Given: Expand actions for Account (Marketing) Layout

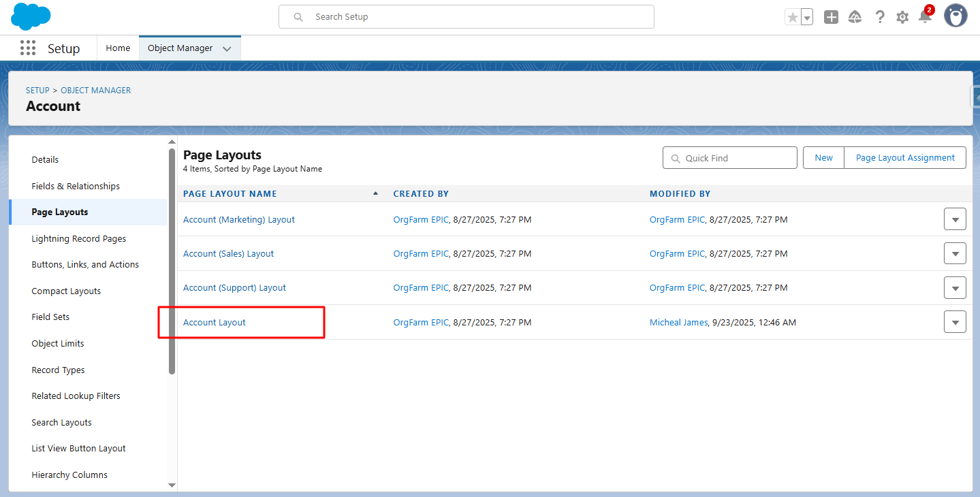Looking at the screenshot, I should [x=955, y=219].
